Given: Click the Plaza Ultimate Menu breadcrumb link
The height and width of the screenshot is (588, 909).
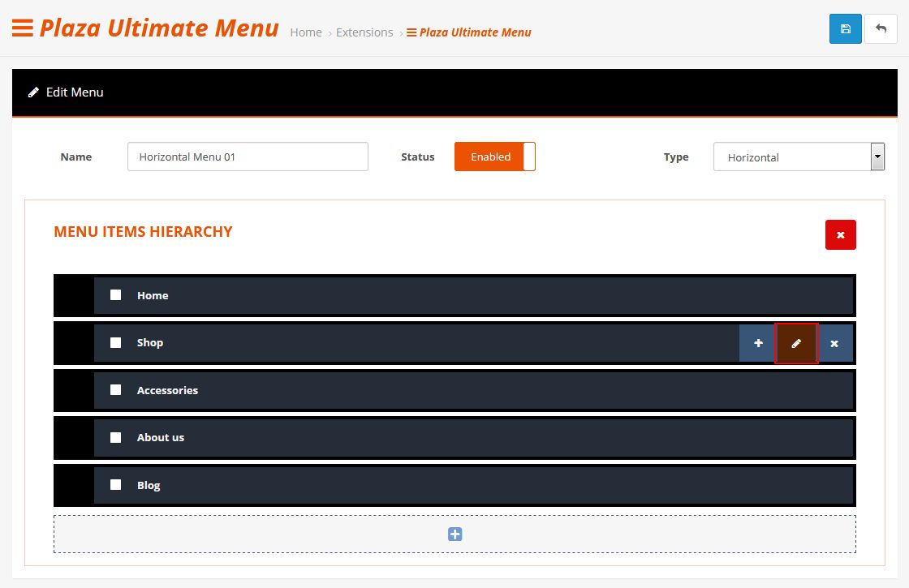Looking at the screenshot, I should (x=469, y=32).
